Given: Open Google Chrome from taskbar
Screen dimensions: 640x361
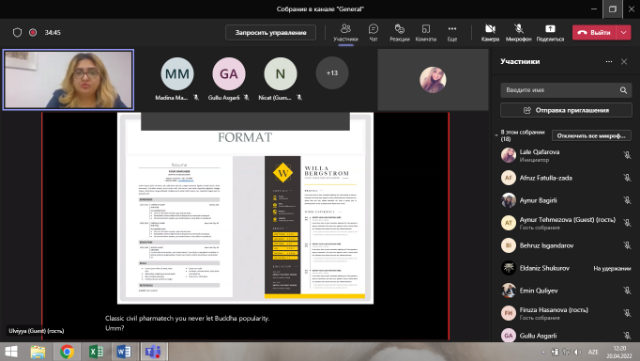Looking at the screenshot, I should pyautogui.click(x=67, y=352).
